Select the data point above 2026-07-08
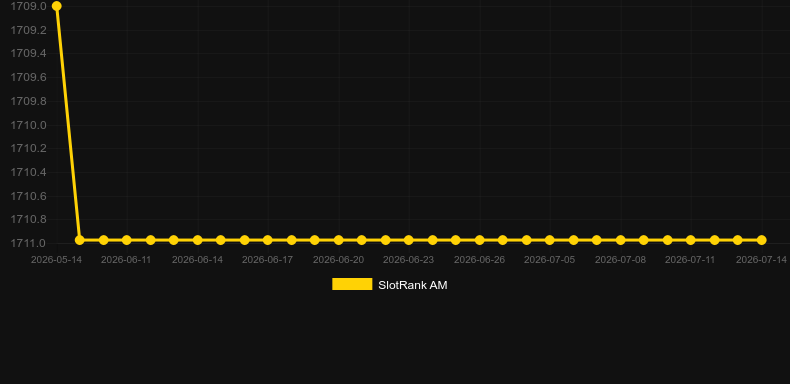Viewport: 790px width, 384px height. [621, 240]
